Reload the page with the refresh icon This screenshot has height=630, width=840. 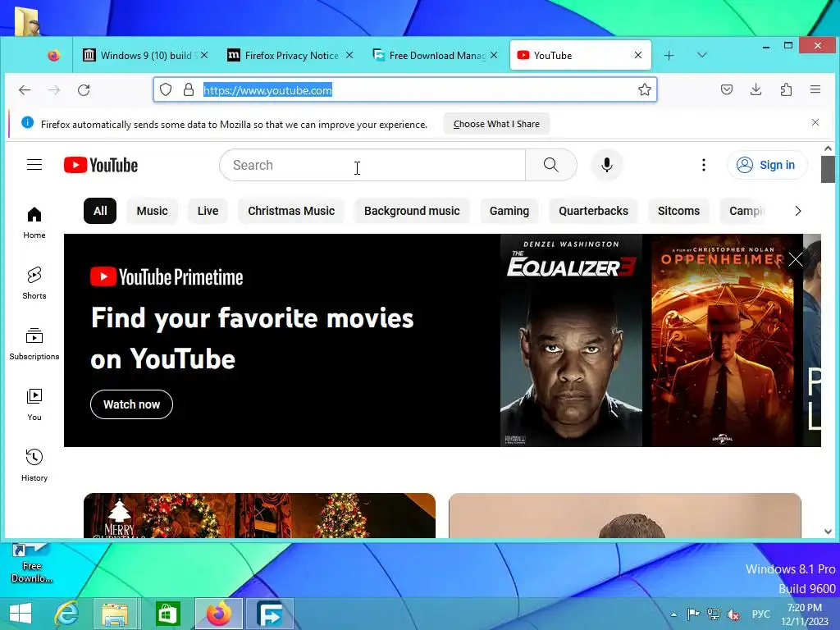(x=84, y=90)
